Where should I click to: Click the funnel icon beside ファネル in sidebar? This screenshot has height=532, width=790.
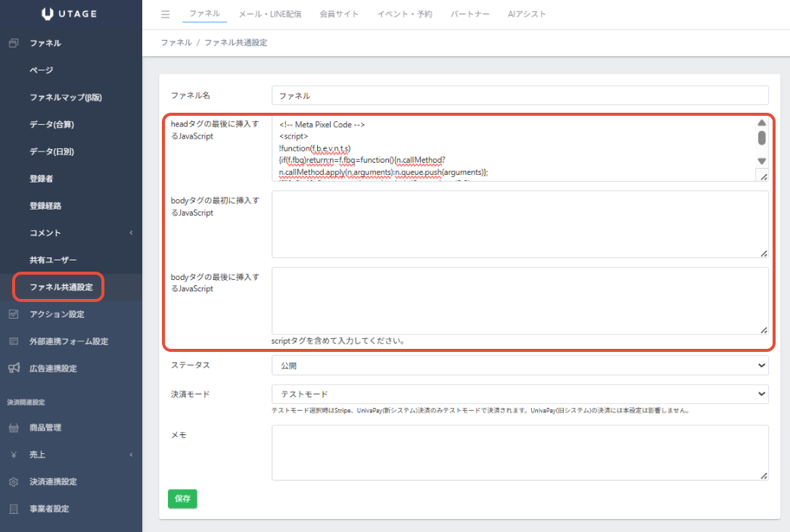pyautogui.click(x=14, y=43)
